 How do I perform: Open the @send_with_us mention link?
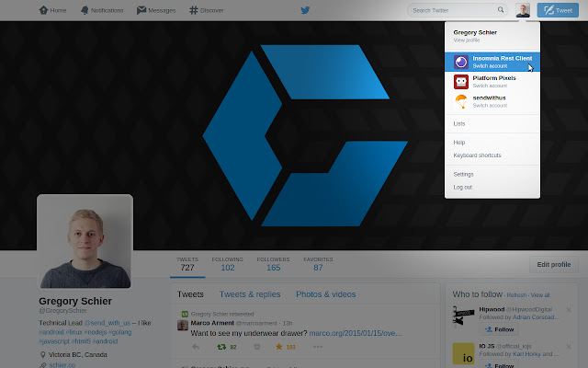click(107, 323)
